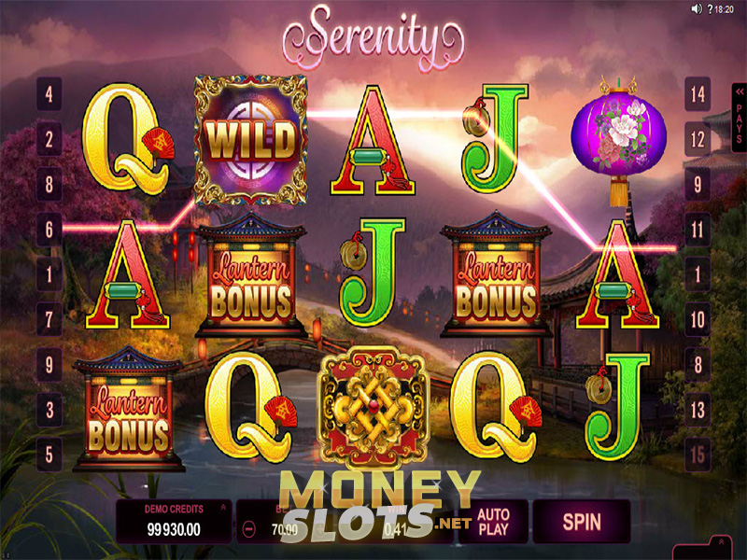This screenshot has height=560, width=747.
Task: Select payline 6 marker on the left
Action: (49, 230)
